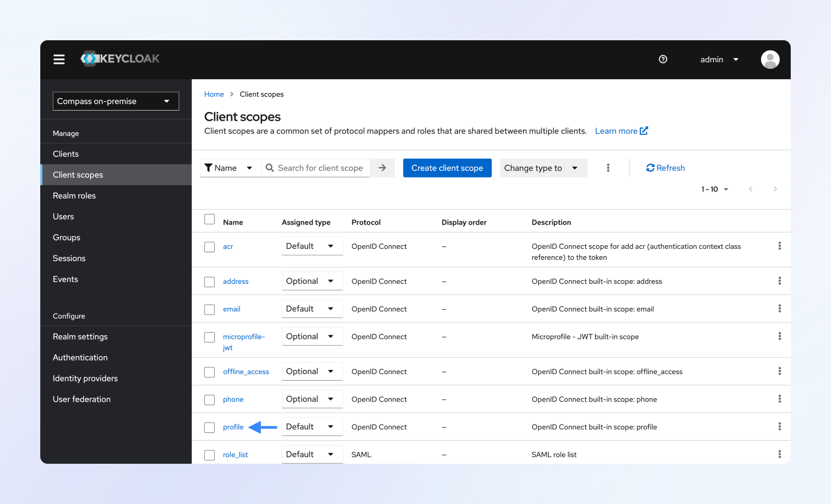Open the Learn more link
831x504 pixels.
tap(621, 131)
